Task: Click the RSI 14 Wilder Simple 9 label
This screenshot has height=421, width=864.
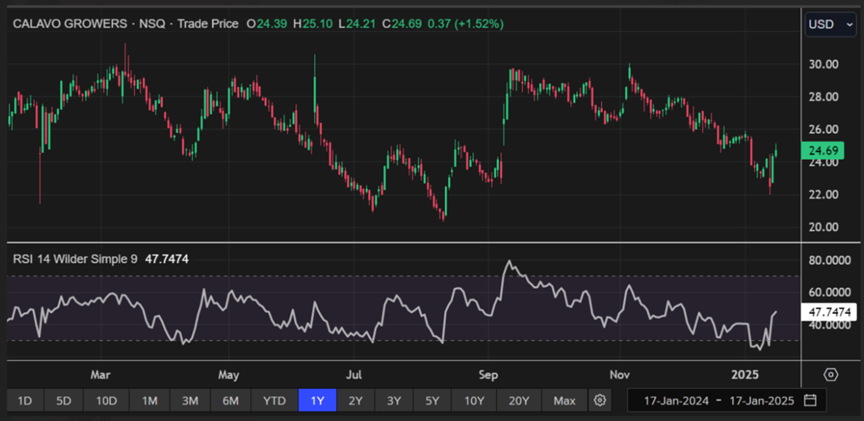Action: coord(75,259)
